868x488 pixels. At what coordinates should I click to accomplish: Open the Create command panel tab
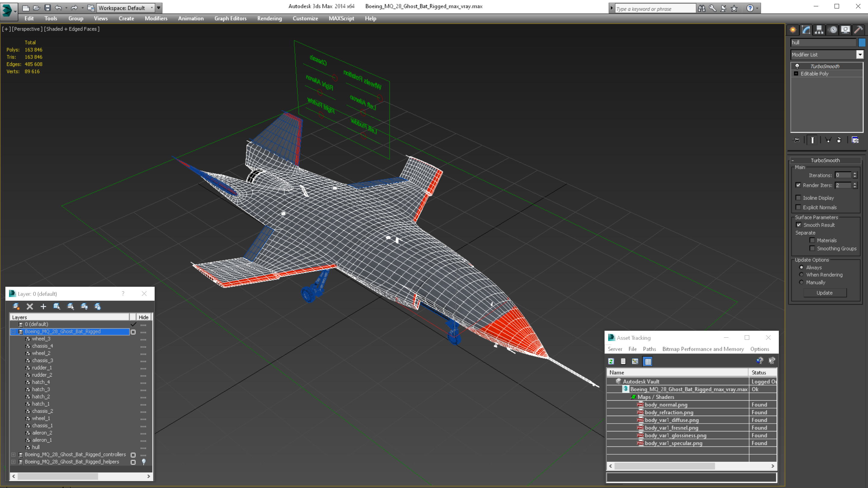click(793, 30)
